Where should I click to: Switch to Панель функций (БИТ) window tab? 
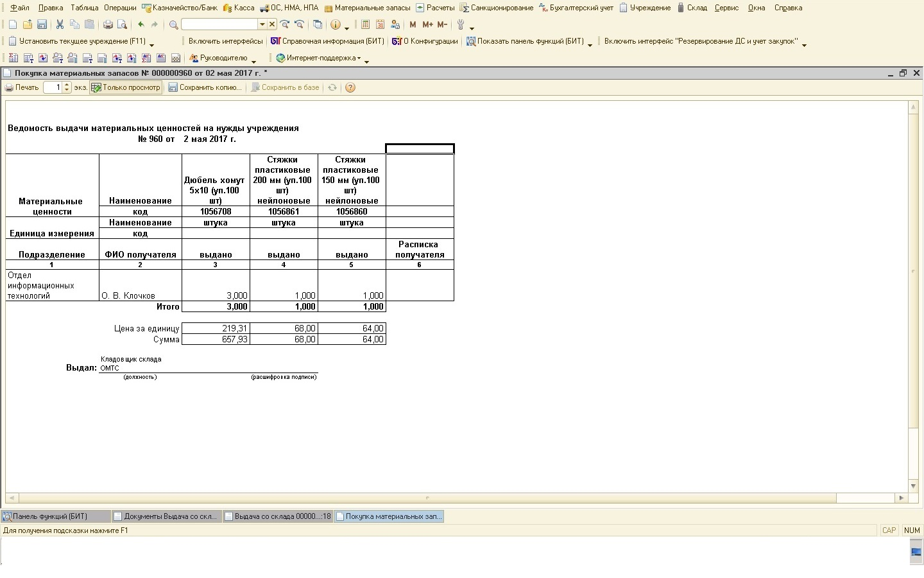pyautogui.click(x=55, y=516)
